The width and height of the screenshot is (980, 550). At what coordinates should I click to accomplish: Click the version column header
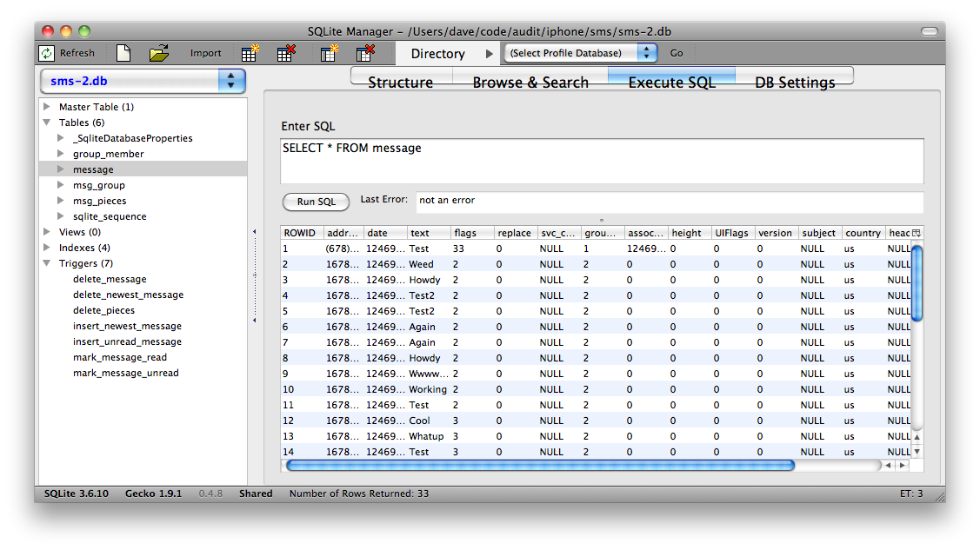coord(777,233)
